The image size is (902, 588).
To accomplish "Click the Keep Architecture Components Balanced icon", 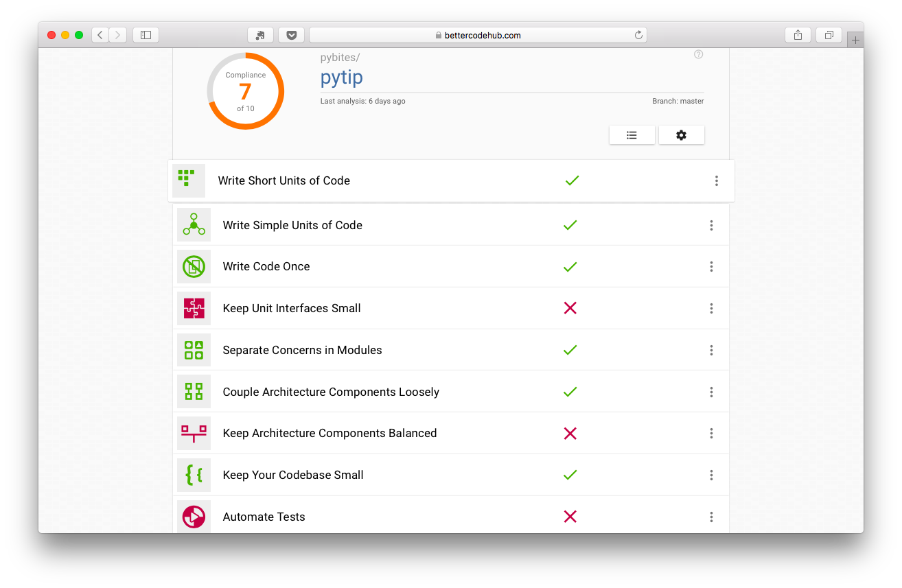I will tap(194, 433).
